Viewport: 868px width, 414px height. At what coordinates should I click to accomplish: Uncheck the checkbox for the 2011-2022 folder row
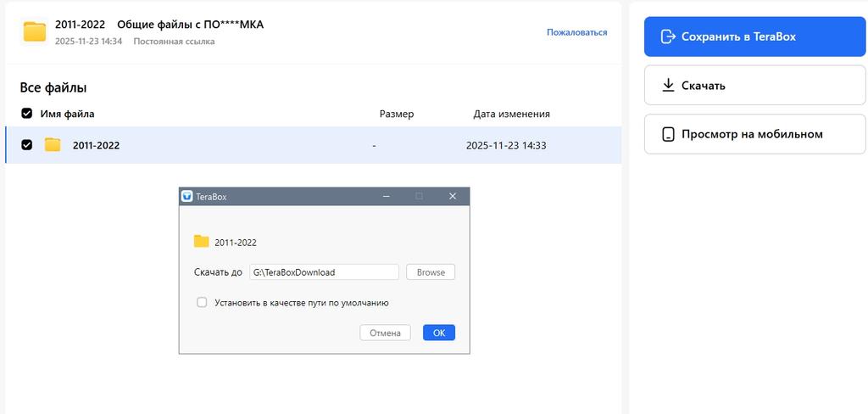tap(26, 145)
